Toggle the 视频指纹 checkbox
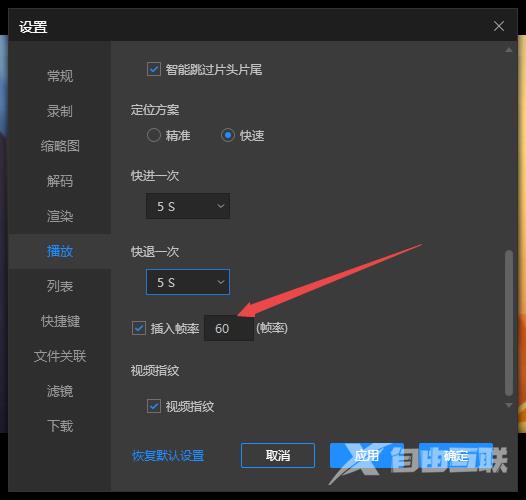 pyautogui.click(x=154, y=406)
